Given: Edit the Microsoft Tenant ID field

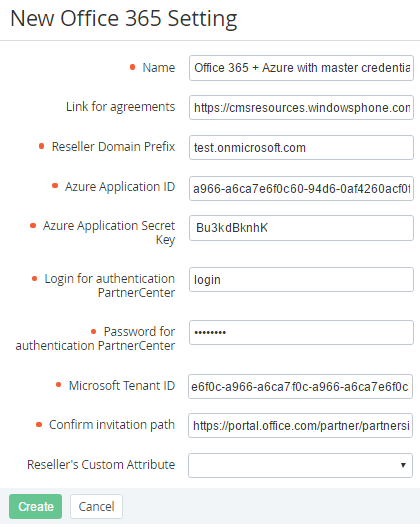Looking at the screenshot, I should coord(300,387).
